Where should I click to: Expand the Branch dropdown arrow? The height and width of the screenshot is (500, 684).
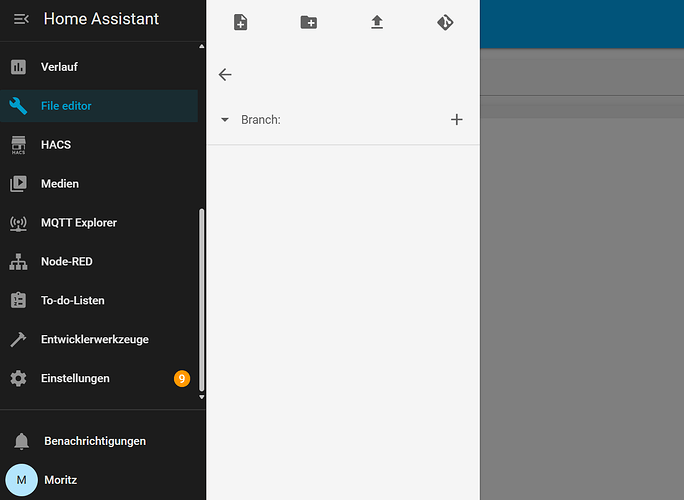(x=225, y=120)
